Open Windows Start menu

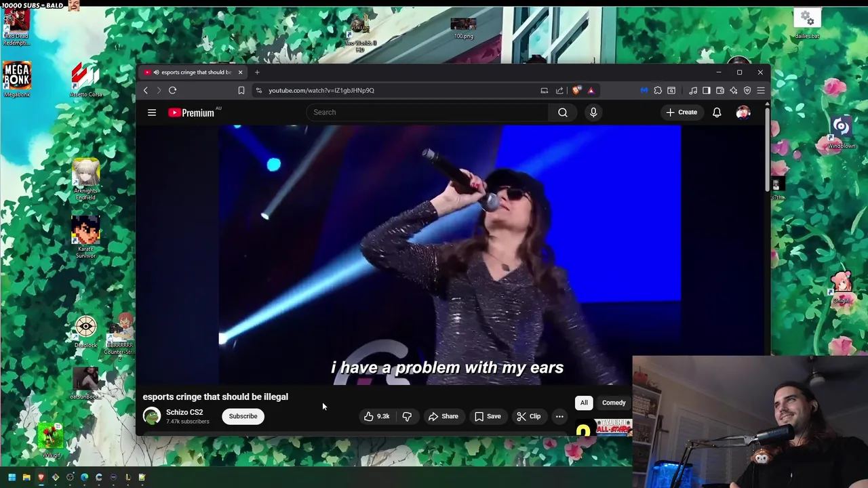coord(12,477)
